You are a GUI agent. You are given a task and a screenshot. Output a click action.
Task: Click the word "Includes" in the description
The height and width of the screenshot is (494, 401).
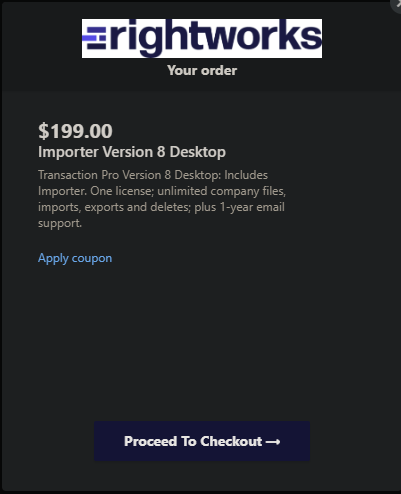246,175
